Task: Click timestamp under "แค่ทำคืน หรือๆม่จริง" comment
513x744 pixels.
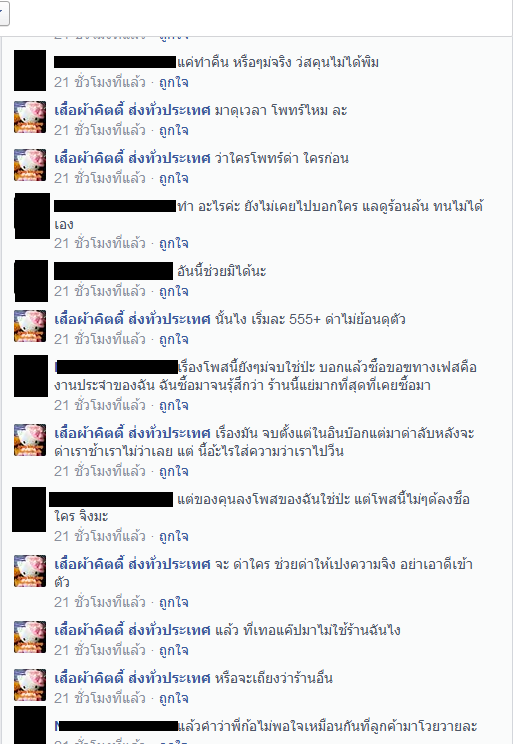Action: [100, 82]
